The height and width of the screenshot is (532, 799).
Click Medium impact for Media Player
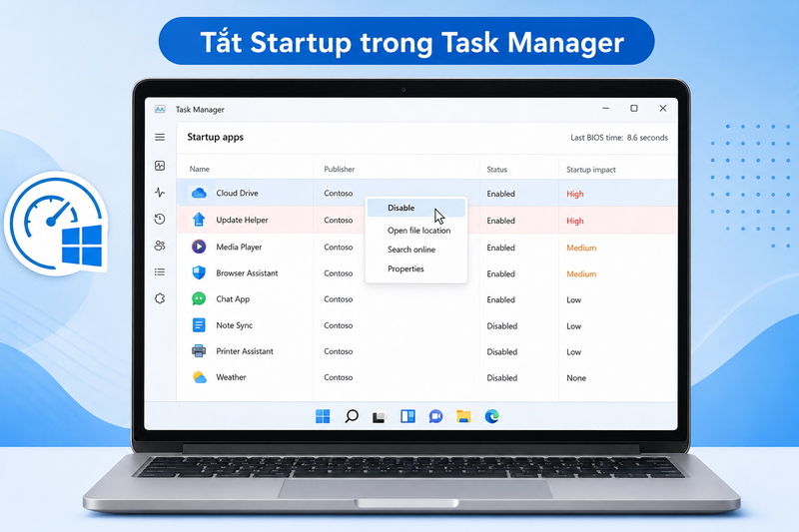(581, 248)
